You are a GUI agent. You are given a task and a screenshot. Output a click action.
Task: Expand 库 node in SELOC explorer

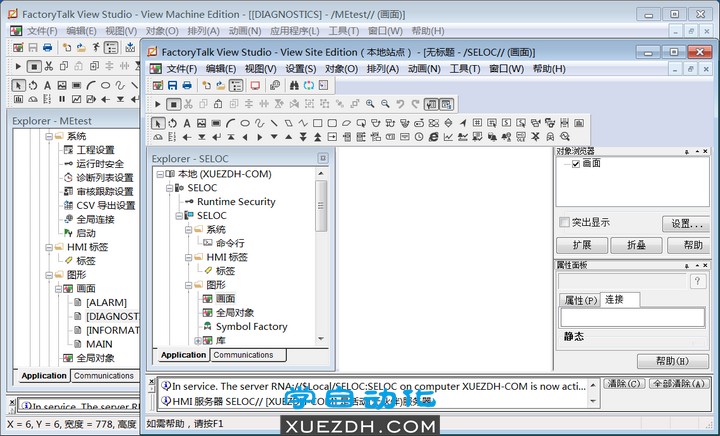tap(197, 341)
